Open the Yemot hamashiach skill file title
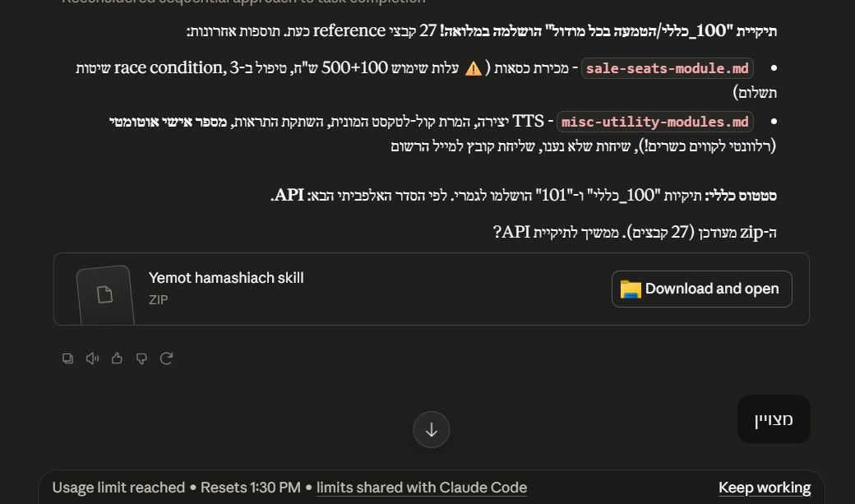Image resolution: width=855 pixels, height=504 pixels. [226, 278]
